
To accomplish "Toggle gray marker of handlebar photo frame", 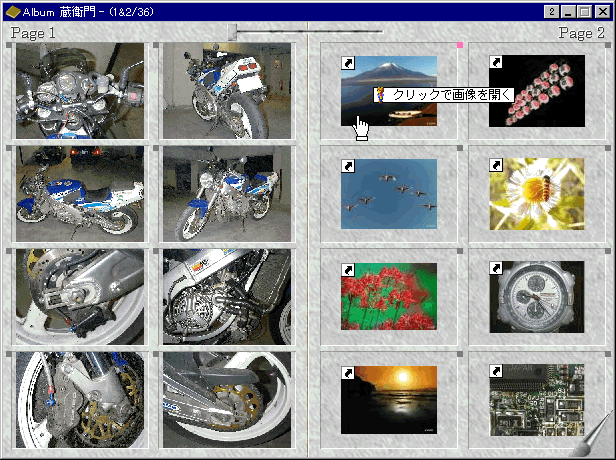I will [9, 46].
